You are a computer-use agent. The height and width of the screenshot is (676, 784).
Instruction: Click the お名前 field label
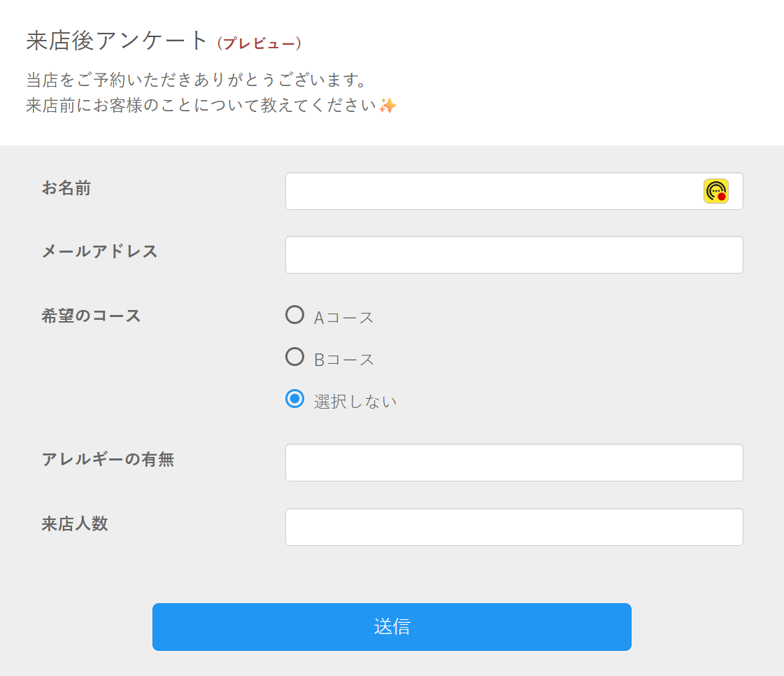pos(66,188)
